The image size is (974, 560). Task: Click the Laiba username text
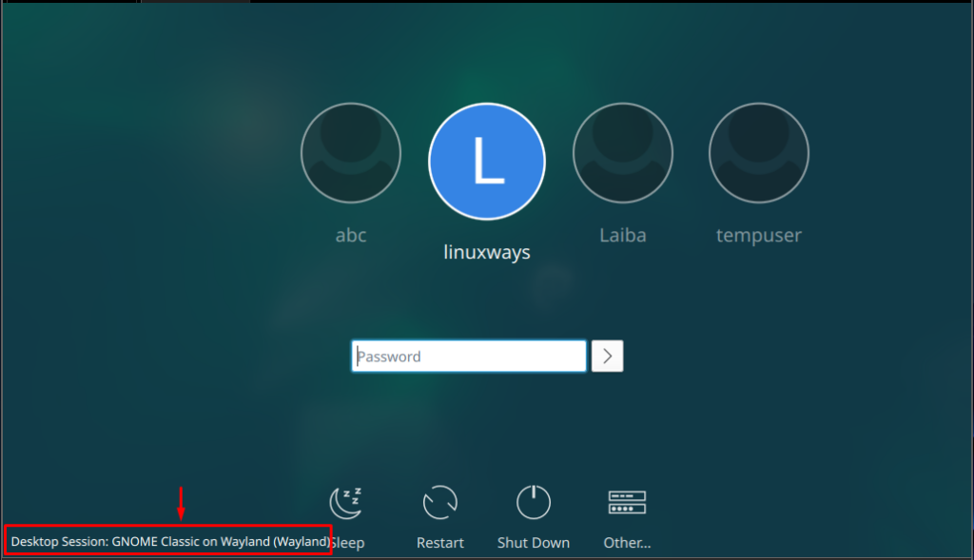pos(622,235)
